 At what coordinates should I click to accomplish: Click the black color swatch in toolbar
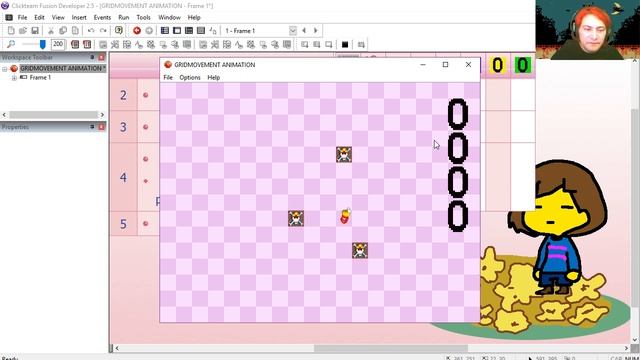pyautogui.click(x=345, y=44)
